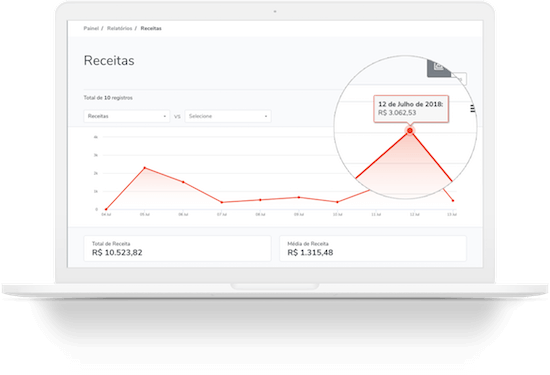Select the highlighted 12 de Julho data point
The width and height of the screenshot is (550, 375).
tap(410, 130)
